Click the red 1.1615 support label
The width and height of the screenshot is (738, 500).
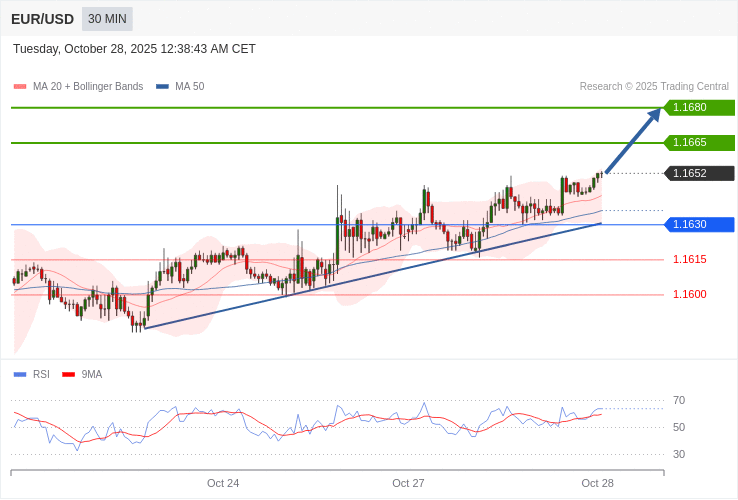coord(689,260)
